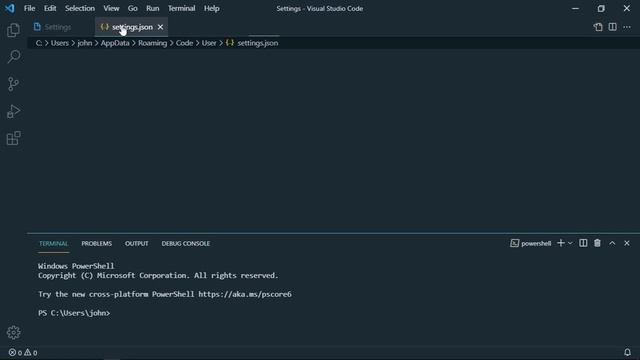Open editor More Actions ellipsis
The height and width of the screenshot is (360, 640).
(x=627, y=27)
